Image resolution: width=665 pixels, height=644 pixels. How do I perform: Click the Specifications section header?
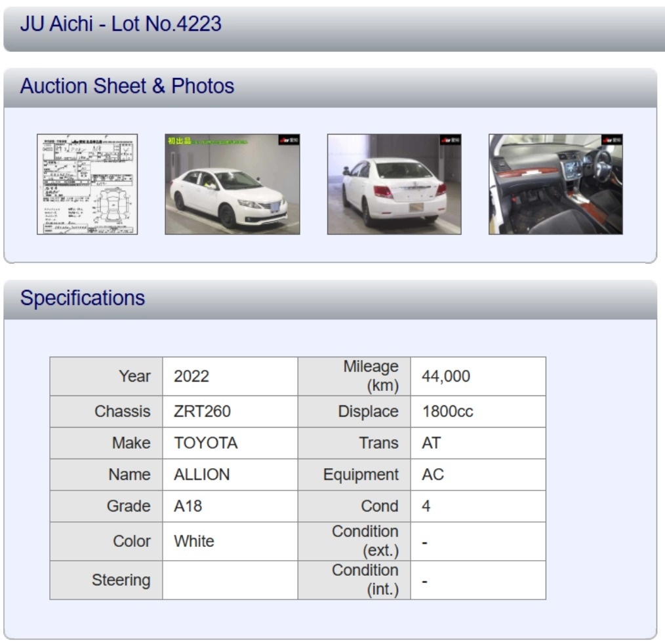click(x=83, y=298)
